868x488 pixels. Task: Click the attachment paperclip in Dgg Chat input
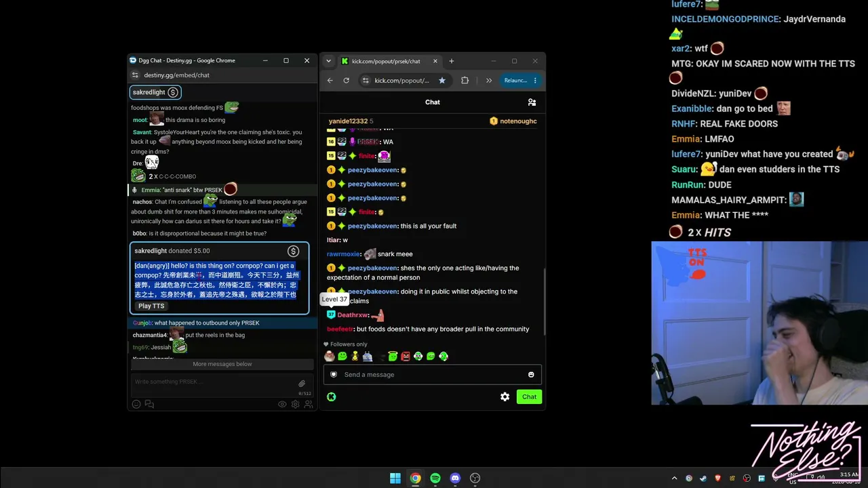tap(302, 384)
